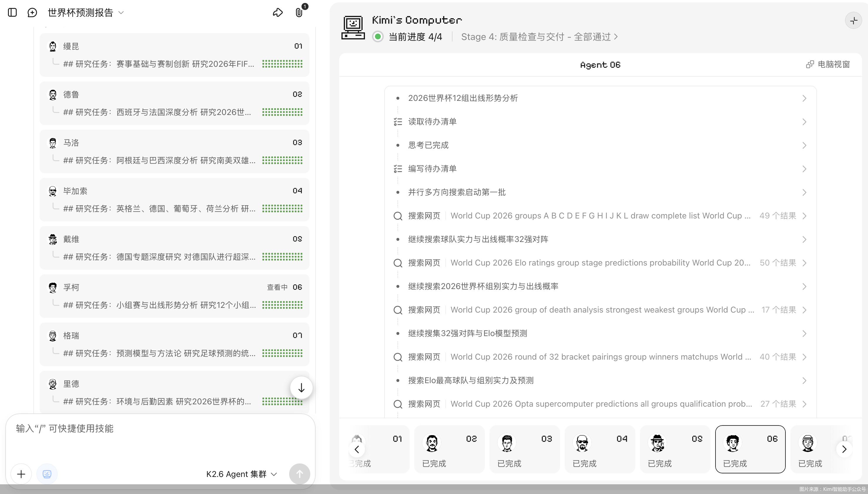Click search icon of Opta supercomputer query
Image resolution: width=868 pixels, height=494 pixels.
tap(398, 404)
